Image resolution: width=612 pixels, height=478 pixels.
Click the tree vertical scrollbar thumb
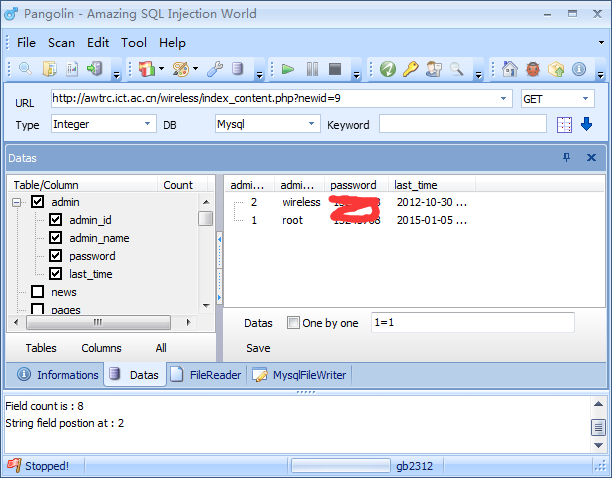click(x=206, y=219)
